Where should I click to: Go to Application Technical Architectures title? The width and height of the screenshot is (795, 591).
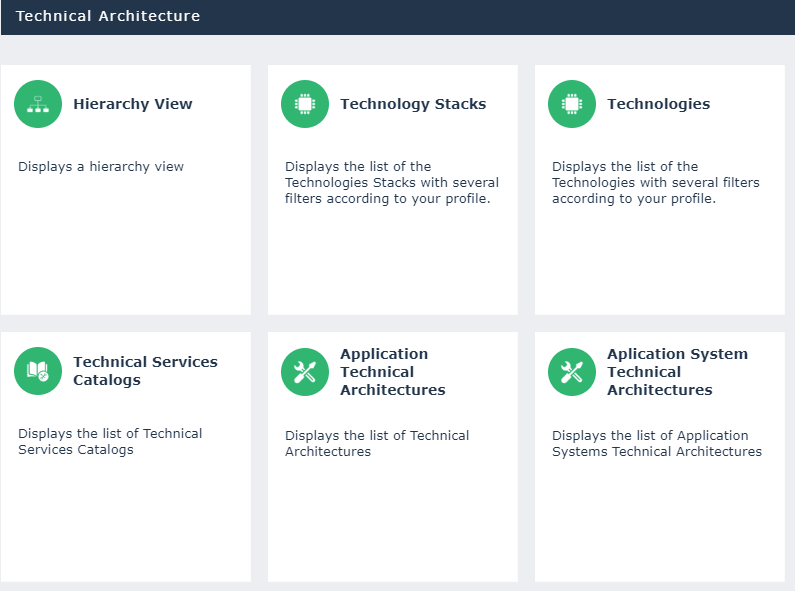392,372
